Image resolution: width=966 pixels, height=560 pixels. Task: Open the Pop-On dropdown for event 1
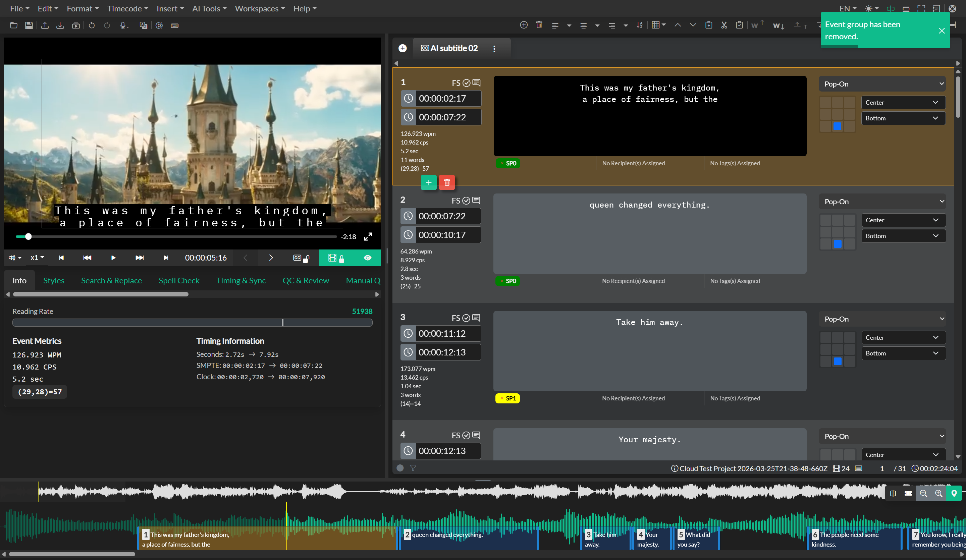coord(882,83)
